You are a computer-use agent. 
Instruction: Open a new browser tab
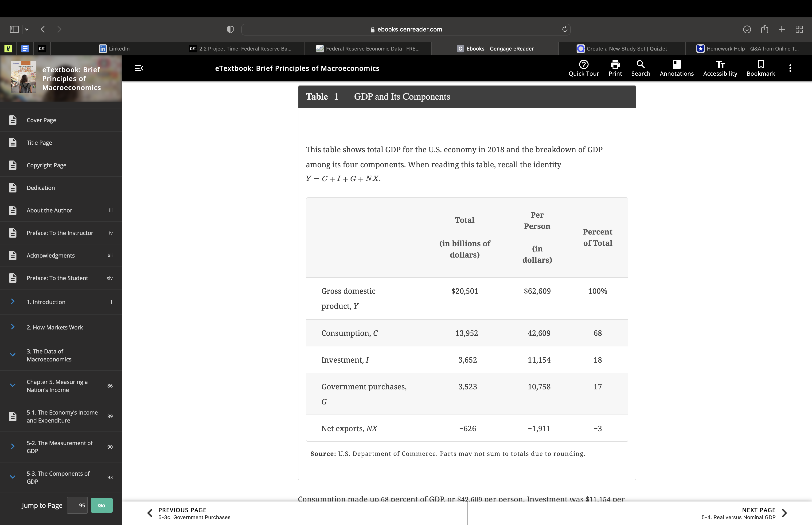[782, 29]
